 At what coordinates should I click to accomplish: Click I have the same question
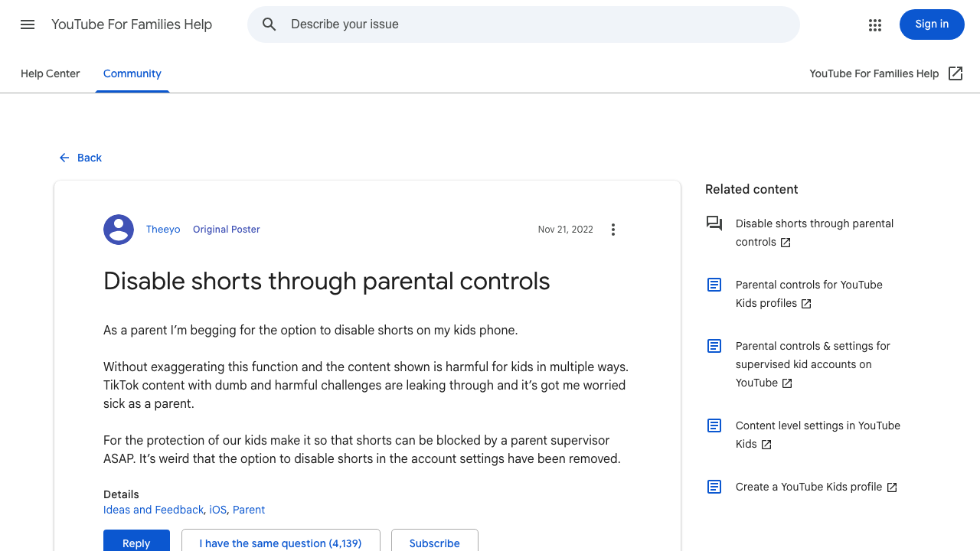coord(280,543)
